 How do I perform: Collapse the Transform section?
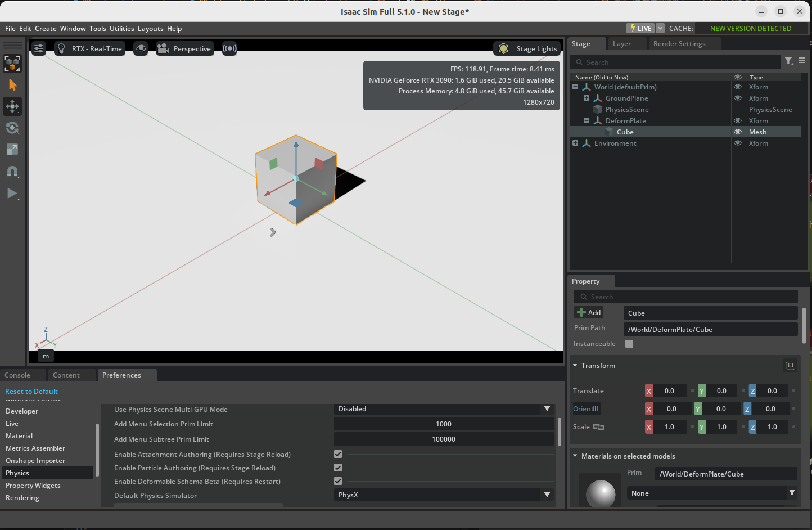point(575,365)
